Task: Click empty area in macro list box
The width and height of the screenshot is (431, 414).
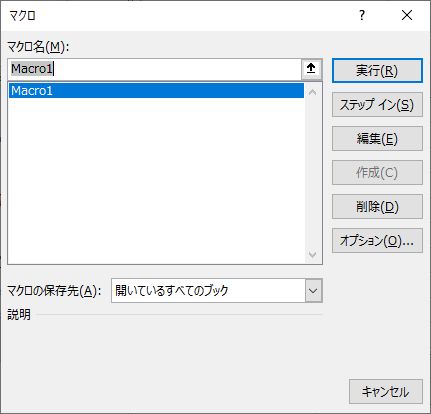Action: tap(156, 180)
